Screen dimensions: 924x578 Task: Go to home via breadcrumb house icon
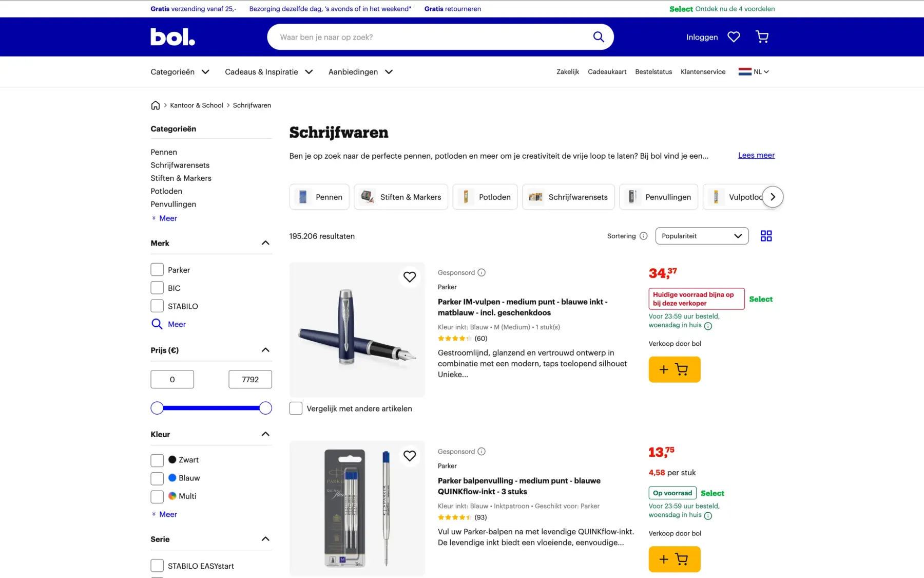pos(156,105)
